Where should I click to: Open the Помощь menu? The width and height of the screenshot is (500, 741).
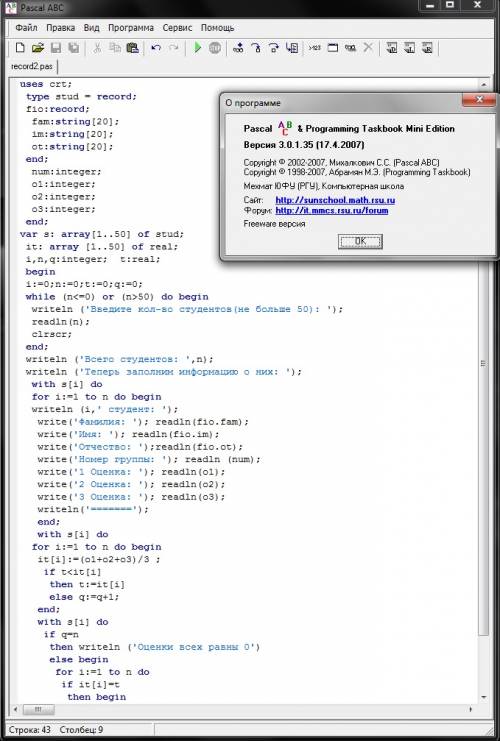217,28
